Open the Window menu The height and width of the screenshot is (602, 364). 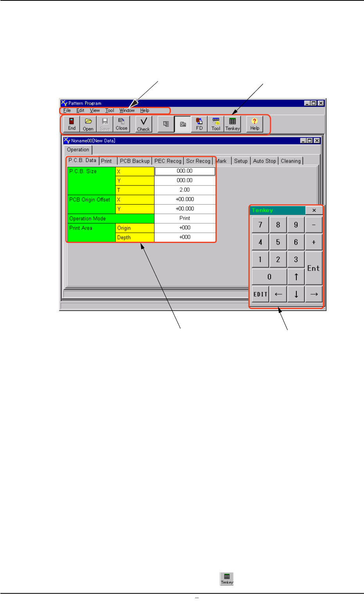pos(127,111)
